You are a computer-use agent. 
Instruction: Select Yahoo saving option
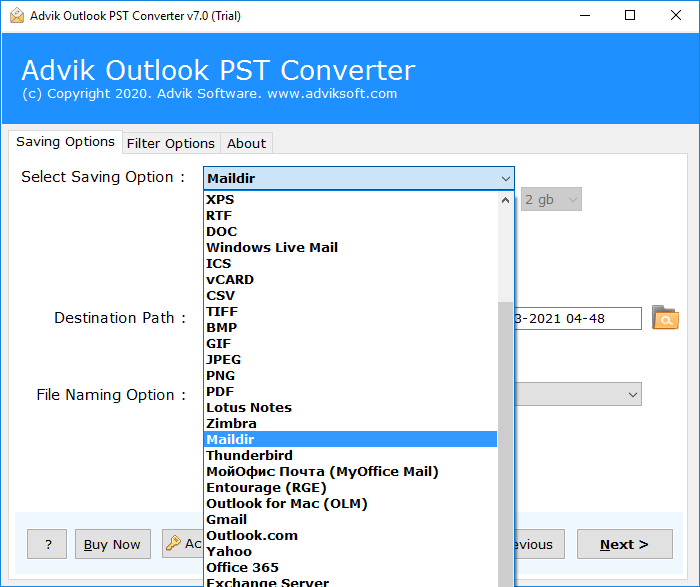350,552
